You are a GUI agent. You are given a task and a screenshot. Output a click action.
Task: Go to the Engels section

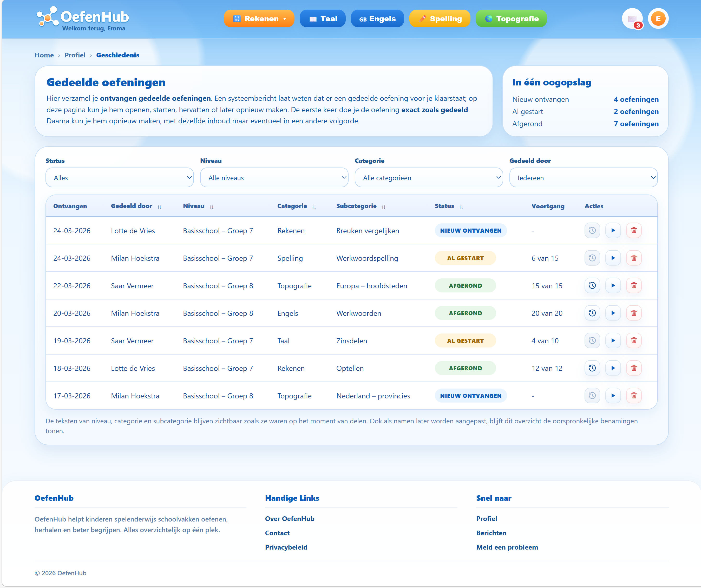click(377, 19)
